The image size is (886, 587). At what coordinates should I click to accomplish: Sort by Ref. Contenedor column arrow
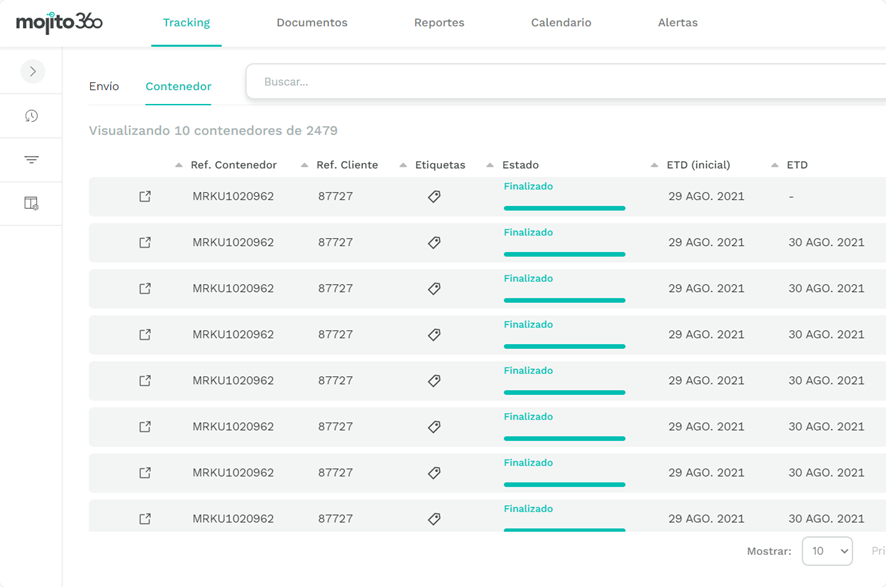(x=179, y=165)
